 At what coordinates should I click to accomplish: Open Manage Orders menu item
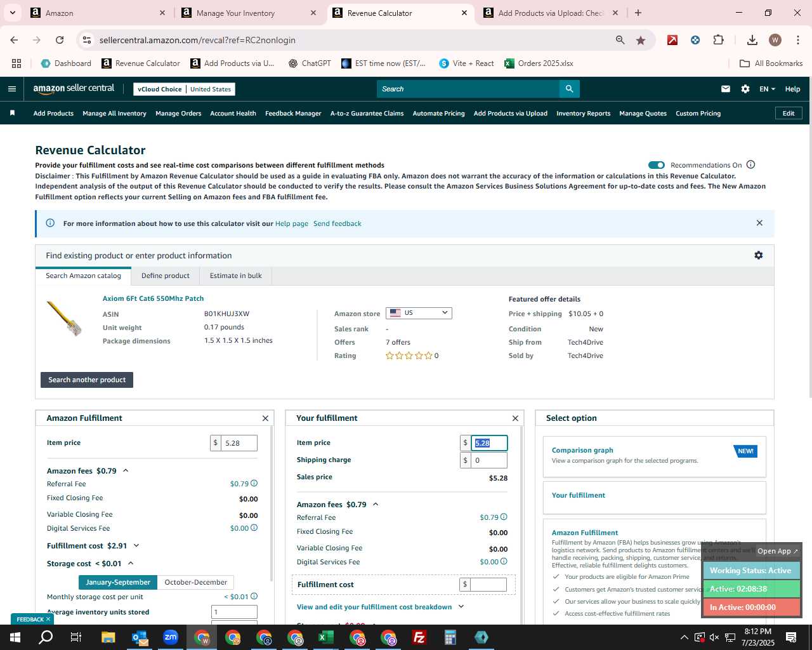click(x=178, y=113)
